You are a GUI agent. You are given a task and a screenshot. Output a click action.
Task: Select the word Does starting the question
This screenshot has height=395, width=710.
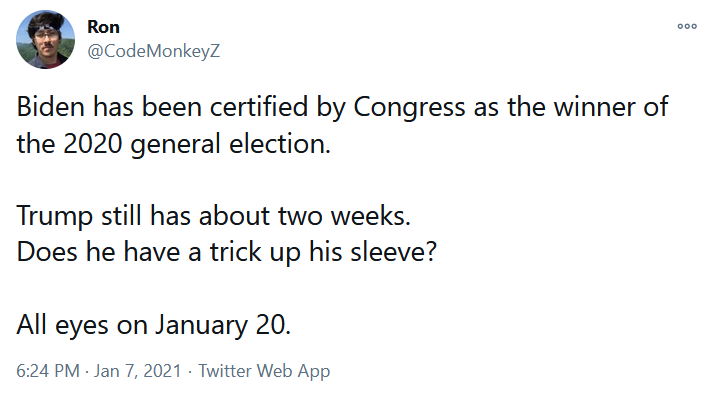point(47,251)
